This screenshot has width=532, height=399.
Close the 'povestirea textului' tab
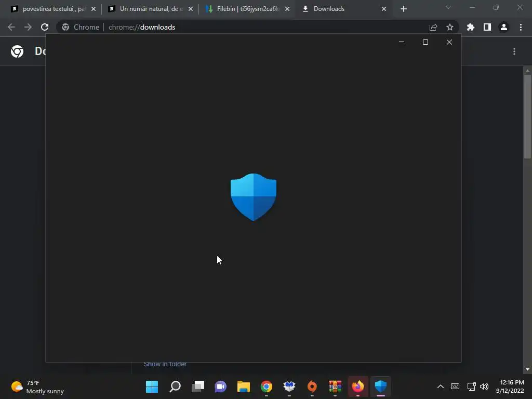(x=94, y=9)
